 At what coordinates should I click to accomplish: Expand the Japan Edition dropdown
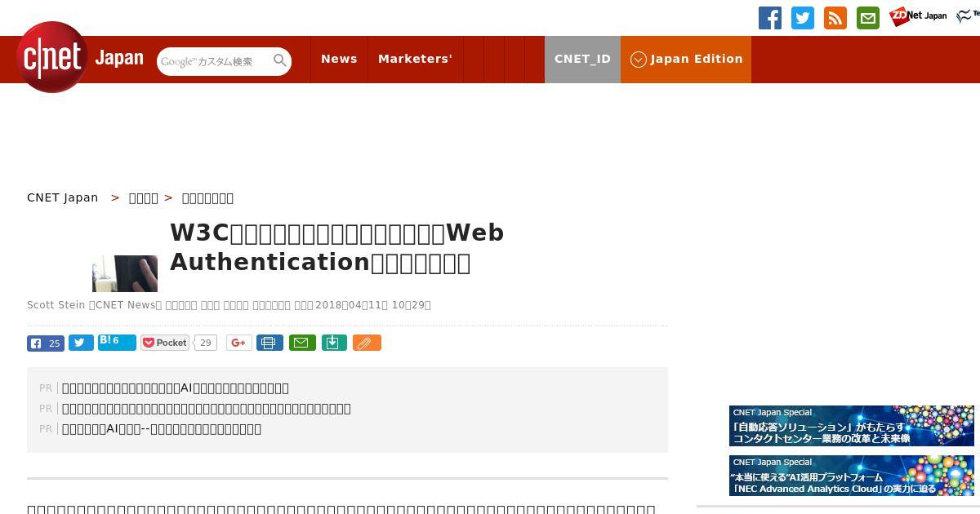pyautogui.click(x=686, y=59)
